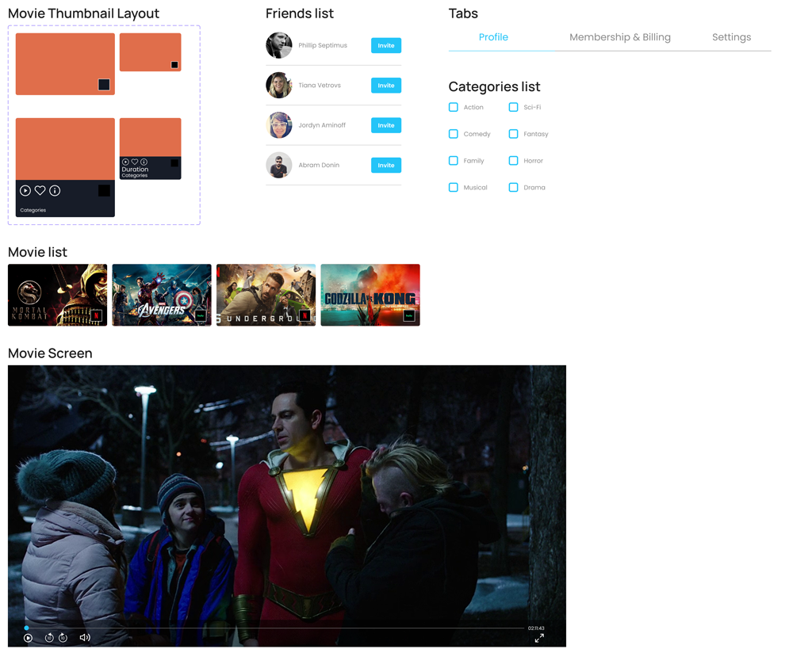Invite Jordyn Aminoff

pos(386,125)
